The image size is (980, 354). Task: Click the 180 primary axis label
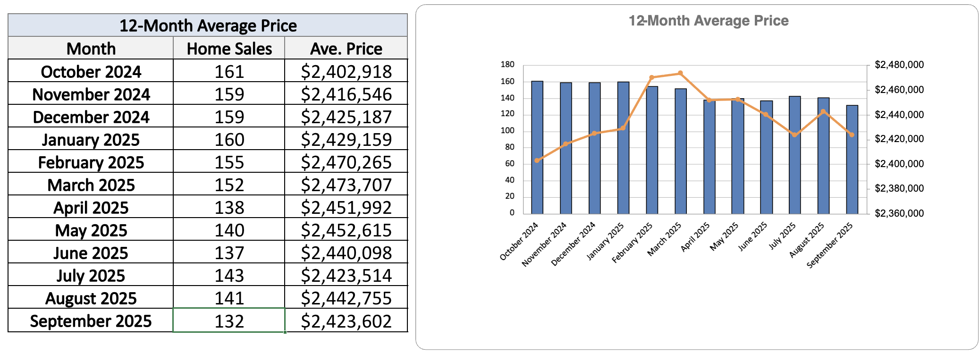pos(507,65)
